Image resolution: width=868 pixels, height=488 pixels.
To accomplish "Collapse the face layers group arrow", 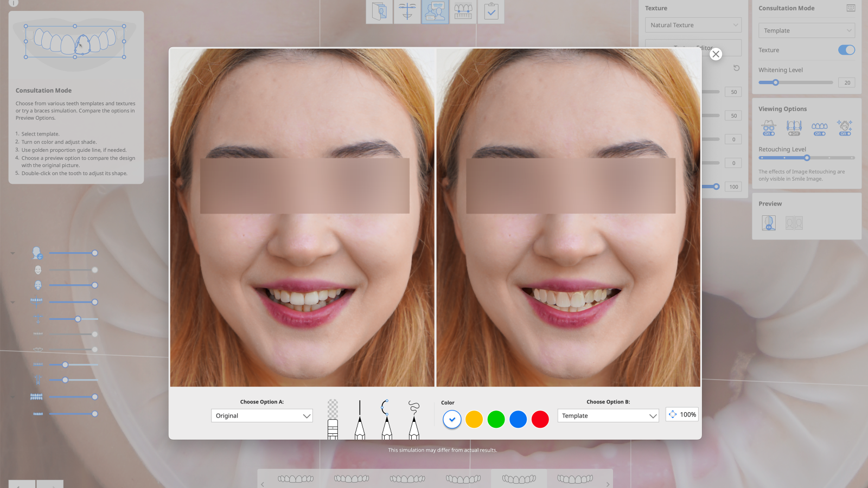I will [x=12, y=253].
